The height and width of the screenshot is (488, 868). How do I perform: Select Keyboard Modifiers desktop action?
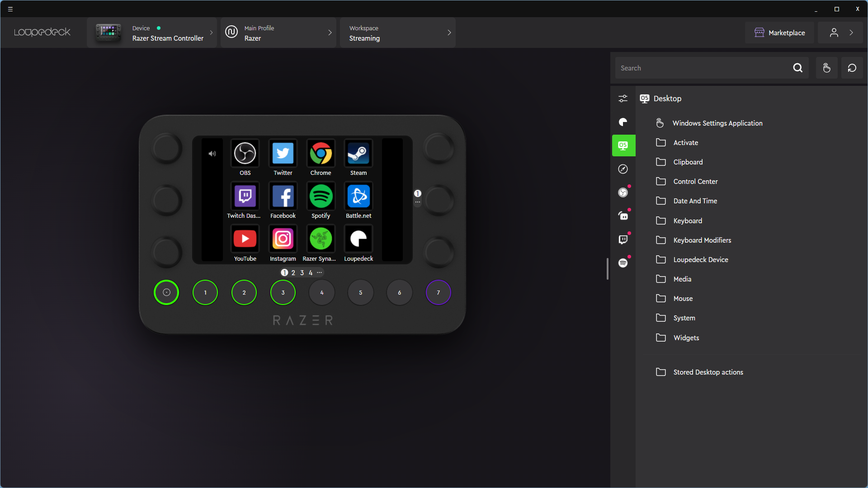coord(702,239)
